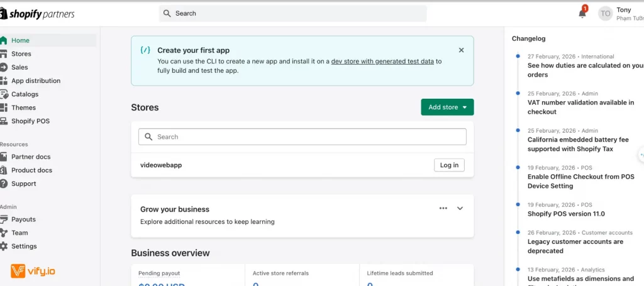644x286 pixels.
Task: Click Log in button for videowebapp
Action: click(x=449, y=165)
